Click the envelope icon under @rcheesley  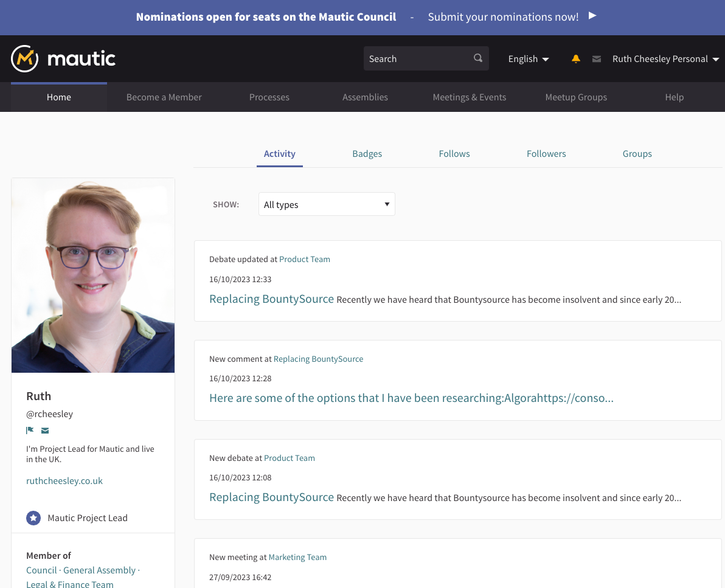[x=45, y=431]
